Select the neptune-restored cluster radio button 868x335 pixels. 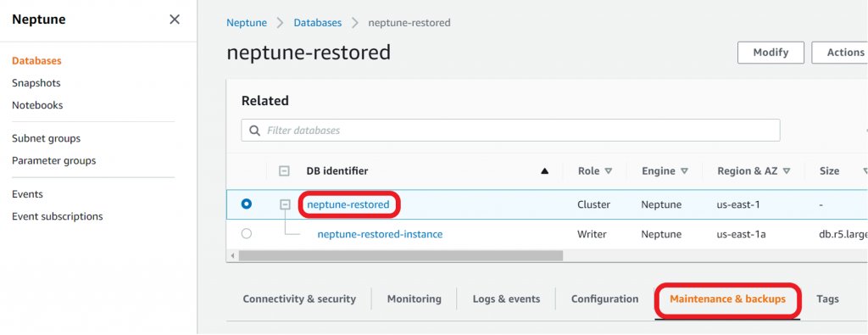[x=247, y=204]
